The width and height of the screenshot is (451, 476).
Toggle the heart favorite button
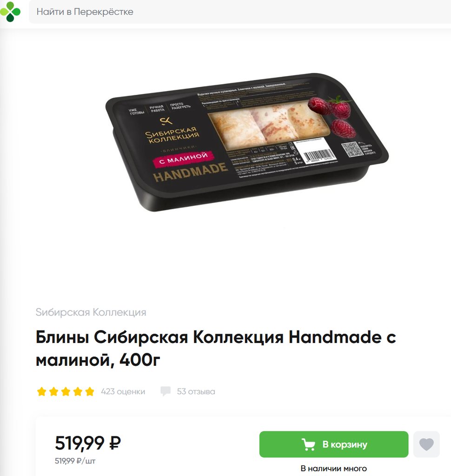tap(426, 444)
